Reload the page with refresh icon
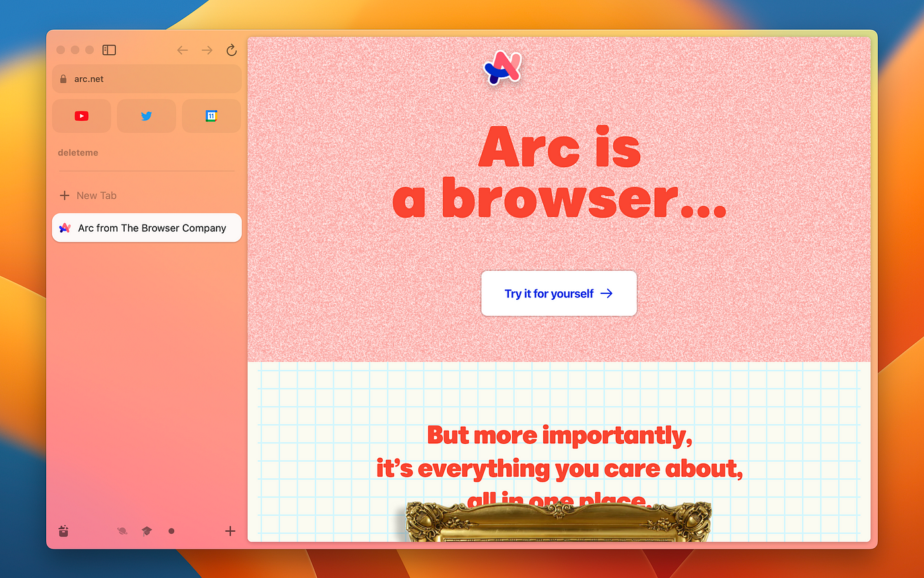 coord(232,50)
